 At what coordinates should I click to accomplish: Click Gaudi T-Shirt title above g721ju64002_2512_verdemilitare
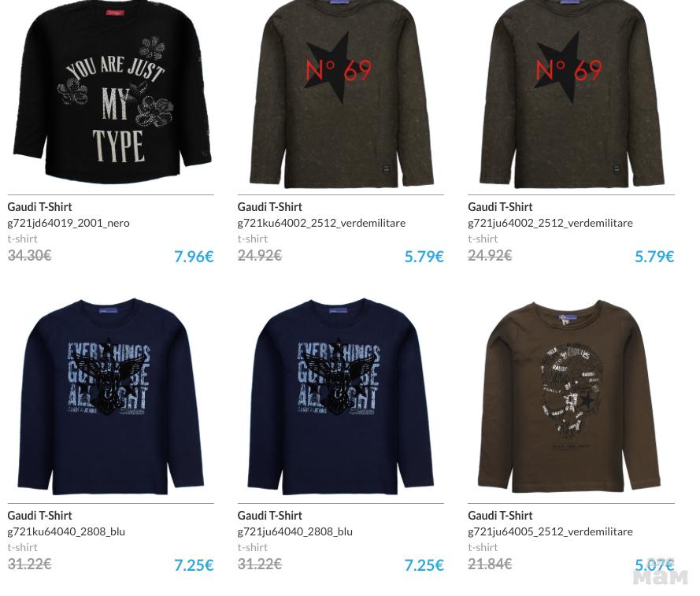coord(500,207)
